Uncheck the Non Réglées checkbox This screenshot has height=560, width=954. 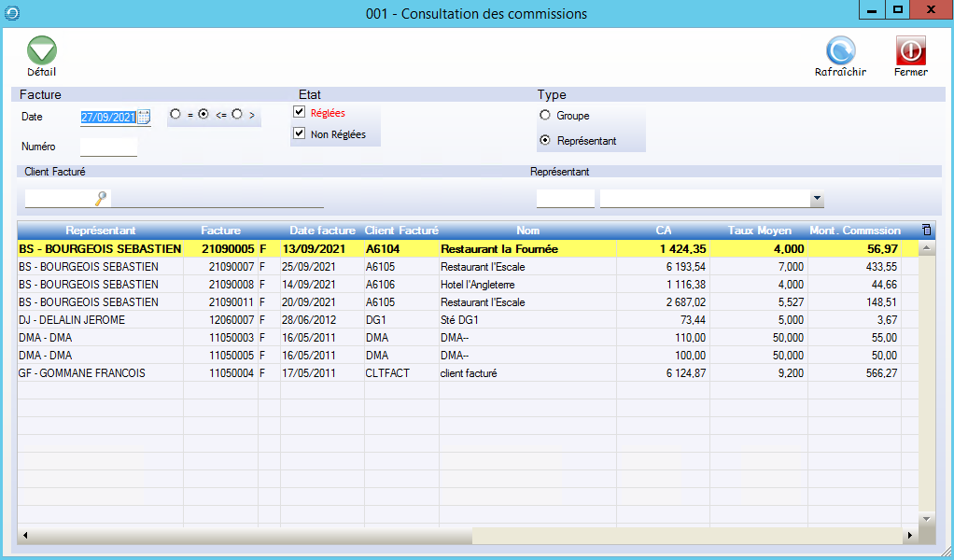[300, 133]
